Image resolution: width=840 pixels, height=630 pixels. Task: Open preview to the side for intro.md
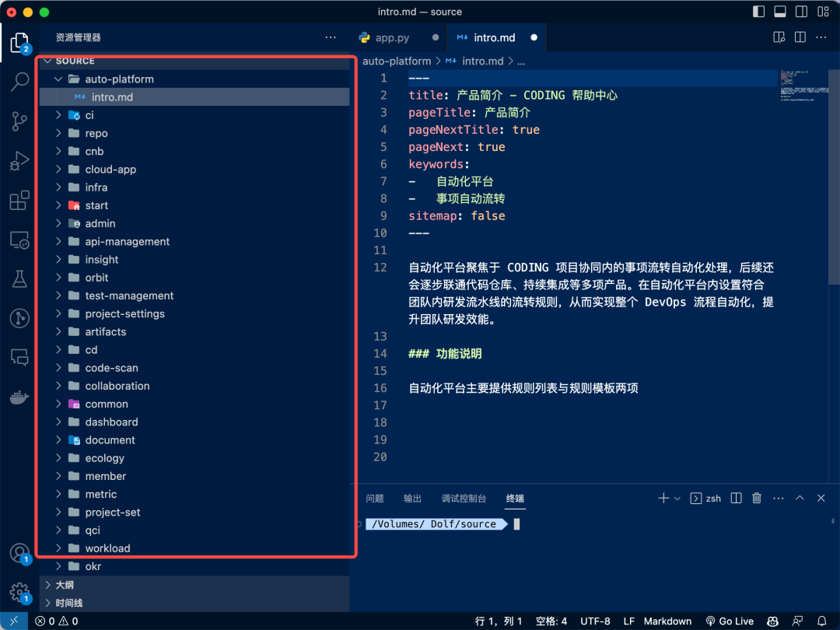pyautogui.click(x=779, y=37)
